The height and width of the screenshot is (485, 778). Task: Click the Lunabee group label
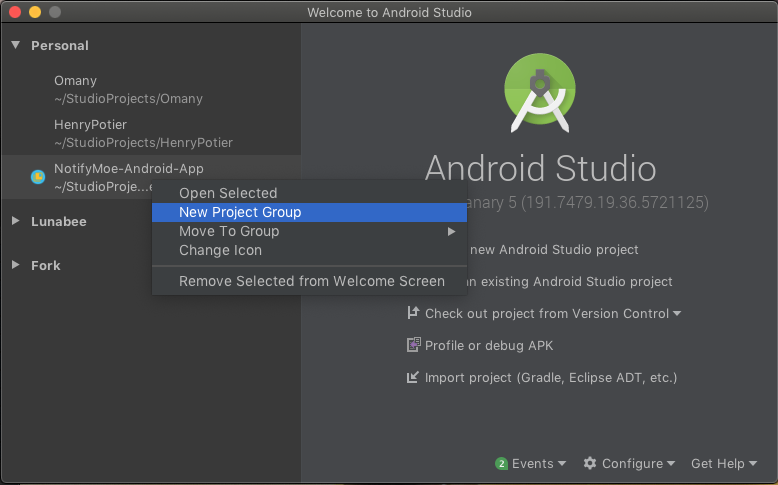[x=59, y=221]
